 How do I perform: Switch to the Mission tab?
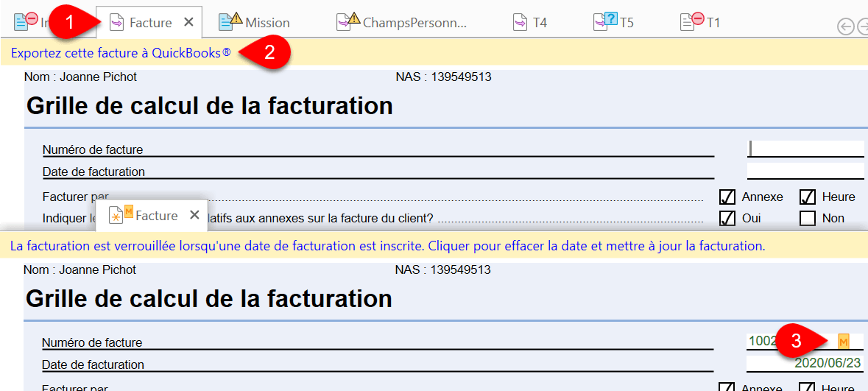point(254,23)
